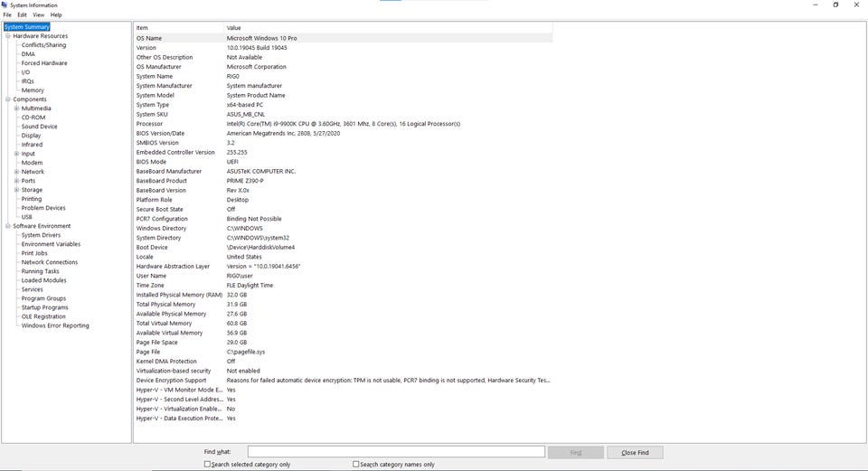Select the Installed Physical Memory (RAM) row

pos(344,295)
